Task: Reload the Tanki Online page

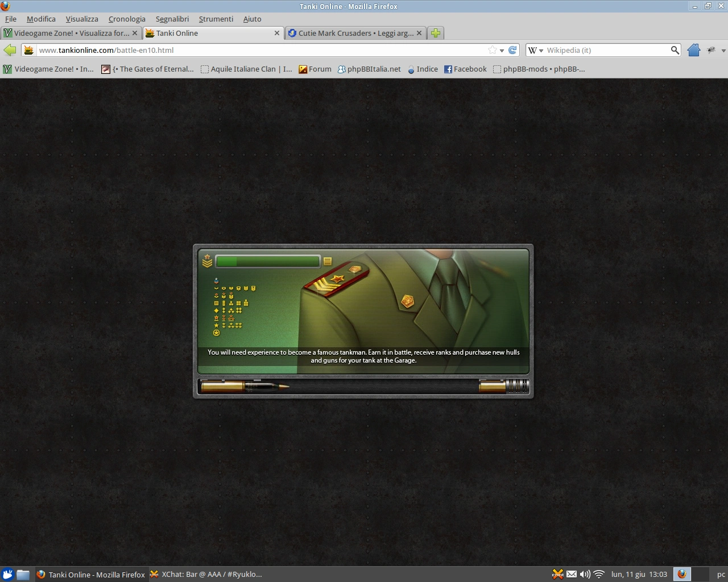Action: [x=512, y=50]
